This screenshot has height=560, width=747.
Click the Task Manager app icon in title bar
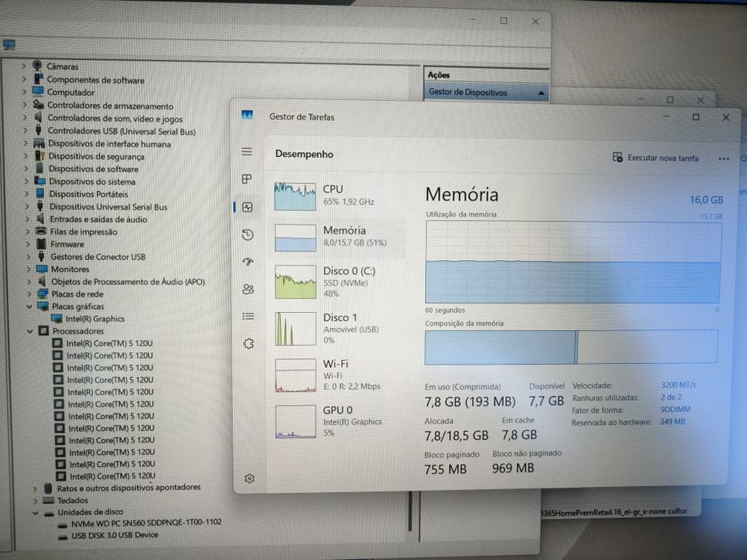pos(247,114)
